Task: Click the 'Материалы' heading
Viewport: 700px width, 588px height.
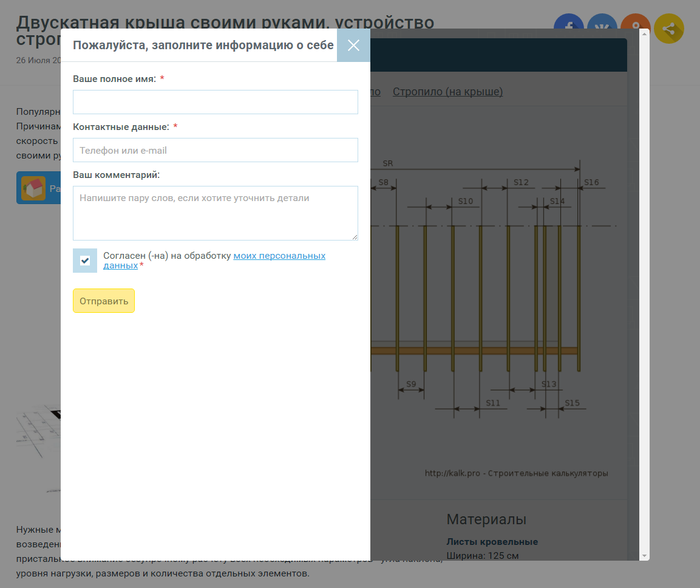Action: click(x=486, y=519)
